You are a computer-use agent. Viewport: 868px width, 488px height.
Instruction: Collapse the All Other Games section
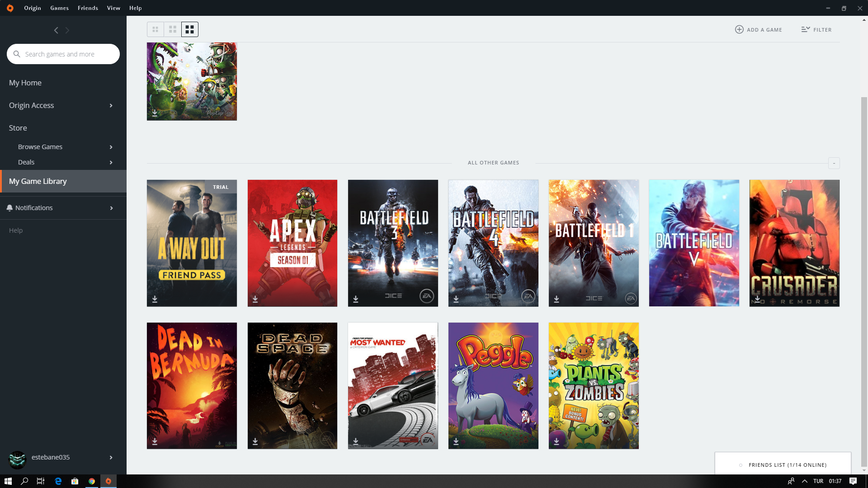(834, 163)
